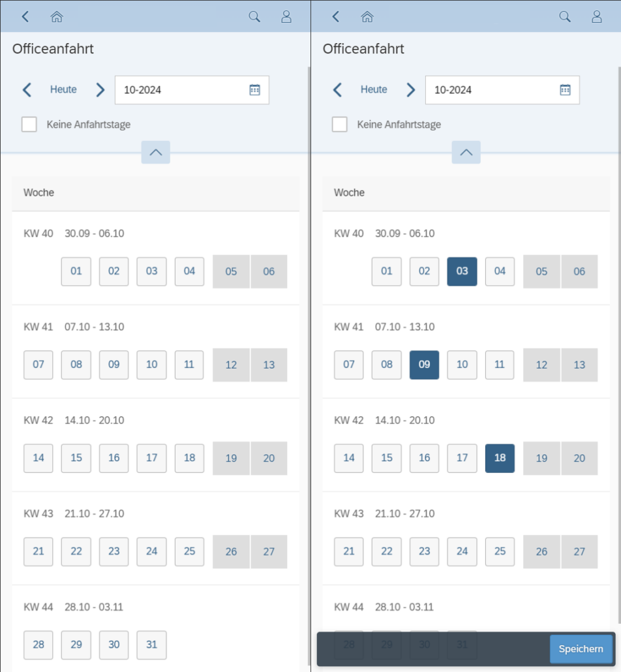Viewport: 621px width, 672px height.
Task: Open search icon in left panel header
Action: (254, 17)
